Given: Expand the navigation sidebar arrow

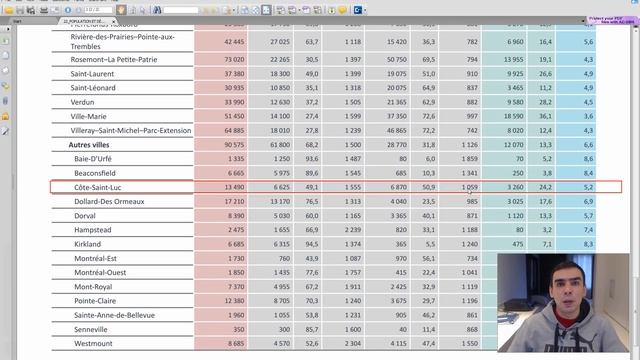Looking at the screenshot, I should (x=7, y=29).
